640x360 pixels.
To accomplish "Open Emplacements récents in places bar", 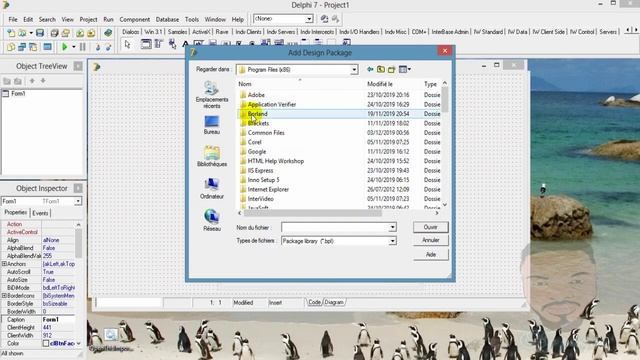I will coord(211,95).
